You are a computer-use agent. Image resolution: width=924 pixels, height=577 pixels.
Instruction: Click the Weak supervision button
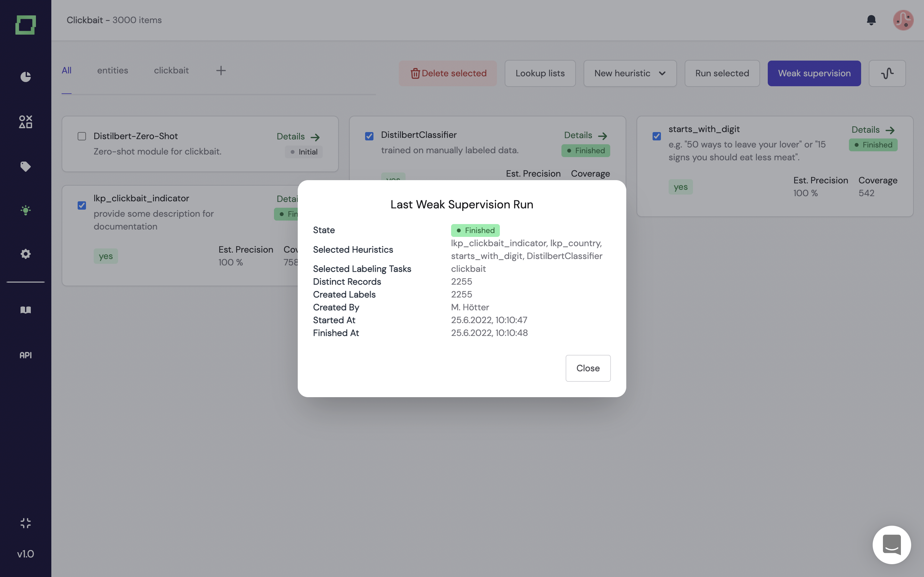814,73
